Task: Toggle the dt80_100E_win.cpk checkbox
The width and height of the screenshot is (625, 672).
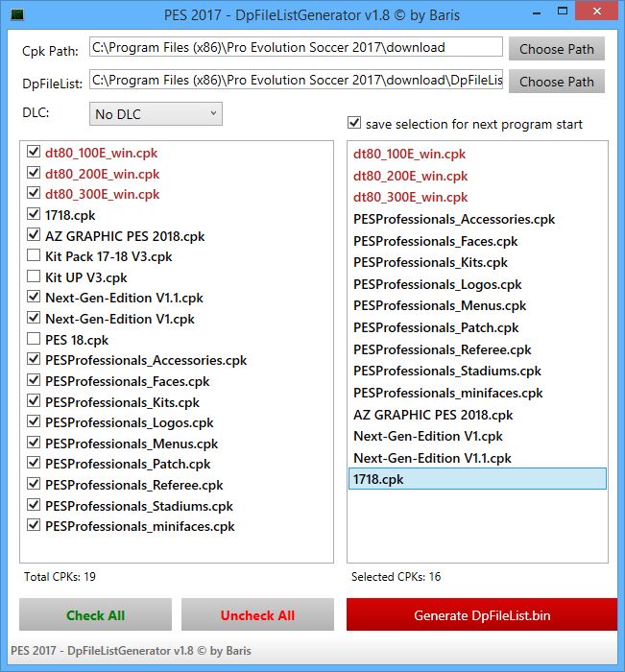Action: point(34,152)
